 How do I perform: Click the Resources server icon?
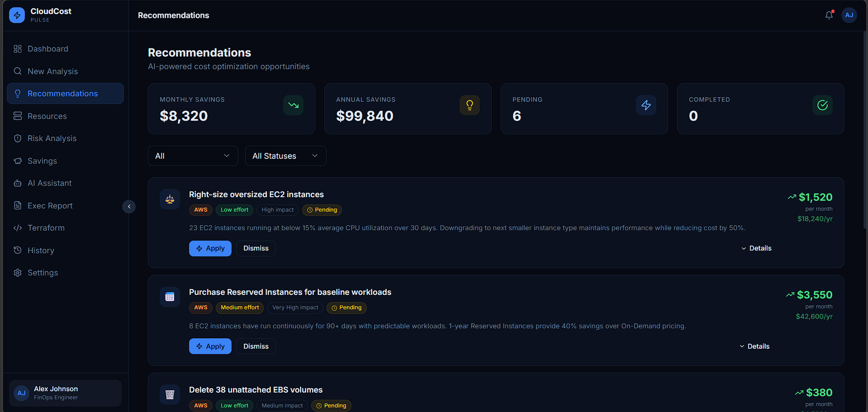click(18, 116)
